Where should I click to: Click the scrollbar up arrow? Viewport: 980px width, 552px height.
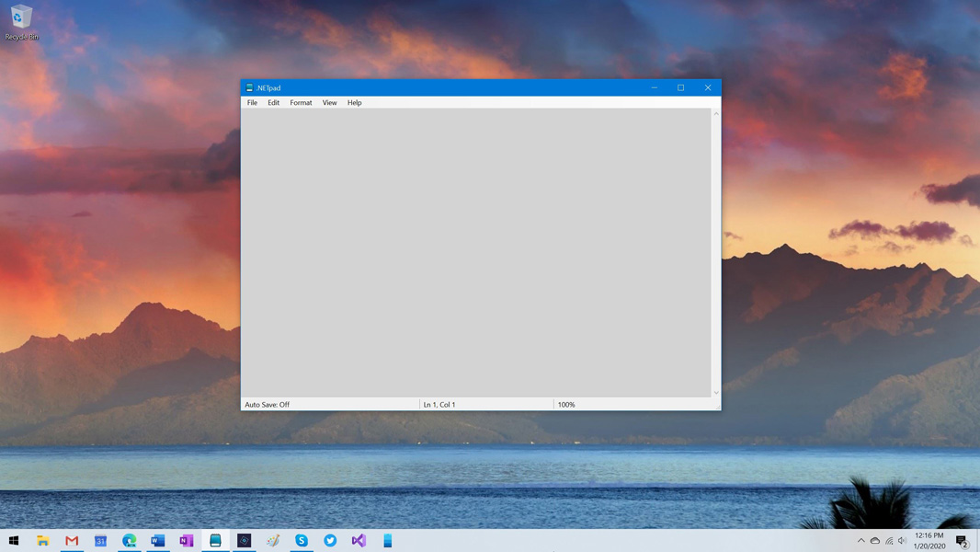716,113
